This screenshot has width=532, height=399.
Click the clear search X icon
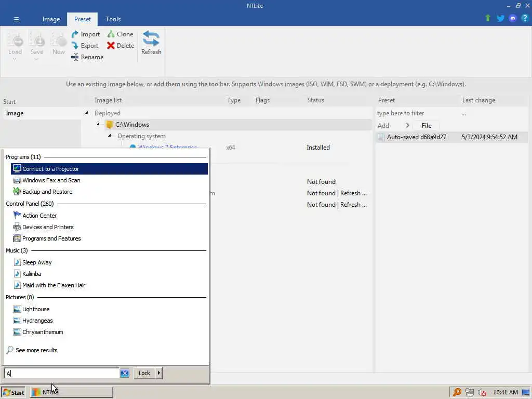coord(125,373)
